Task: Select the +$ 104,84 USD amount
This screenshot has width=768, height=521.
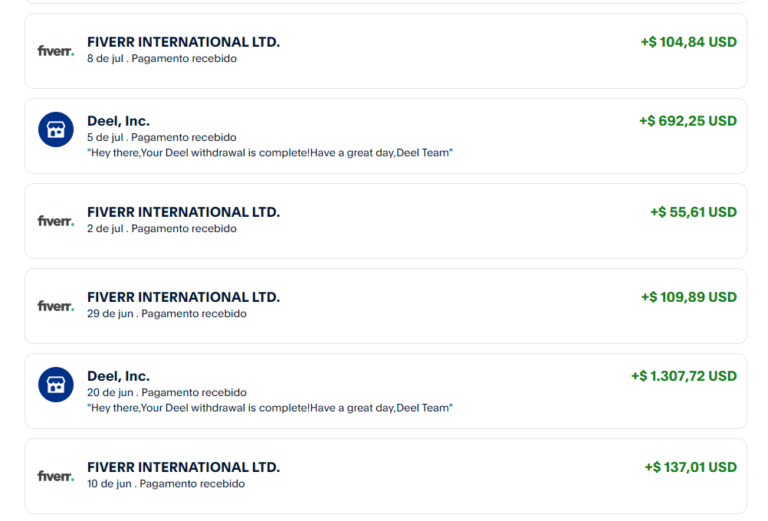Action: coord(689,42)
